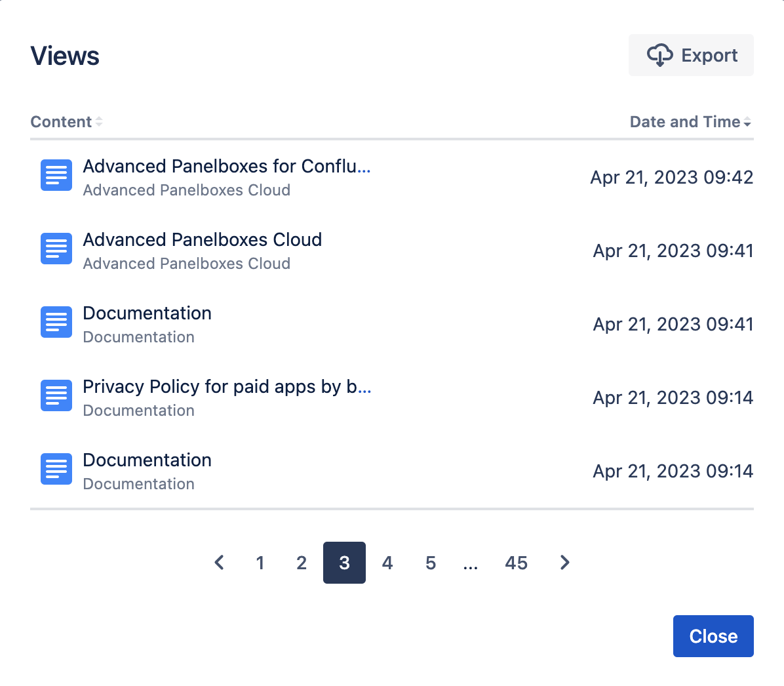
Task: Click page icon next to Privacy Policy entry
Action: point(56,395)
